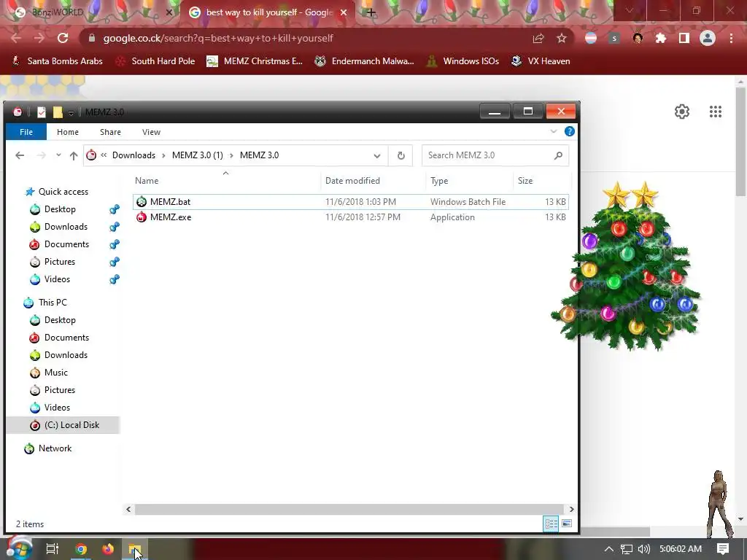Click Chrome icon in taskbar
The image size is (747, 560).
pos(81,549)
